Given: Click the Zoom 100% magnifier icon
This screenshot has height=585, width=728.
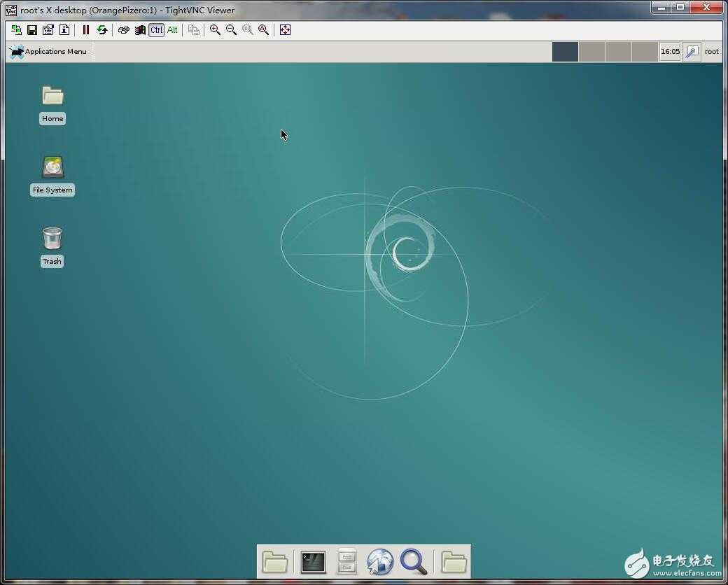Looking at the screenshot, I should tap(248, 30).
